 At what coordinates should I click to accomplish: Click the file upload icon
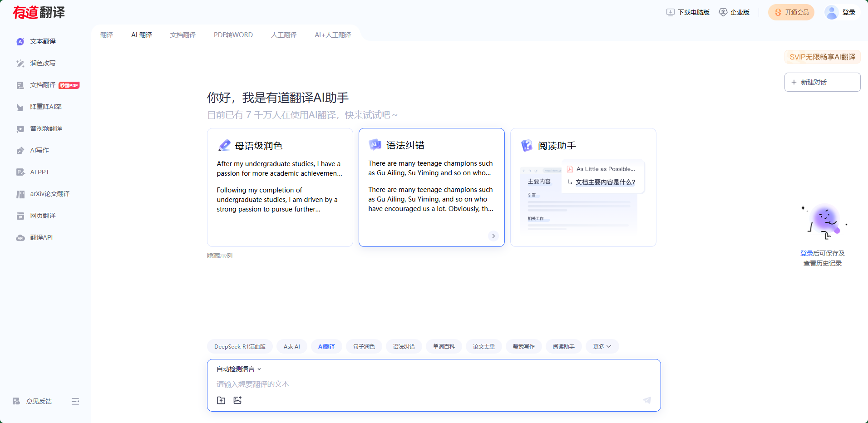pyautogui.click(x=221, y=400)
